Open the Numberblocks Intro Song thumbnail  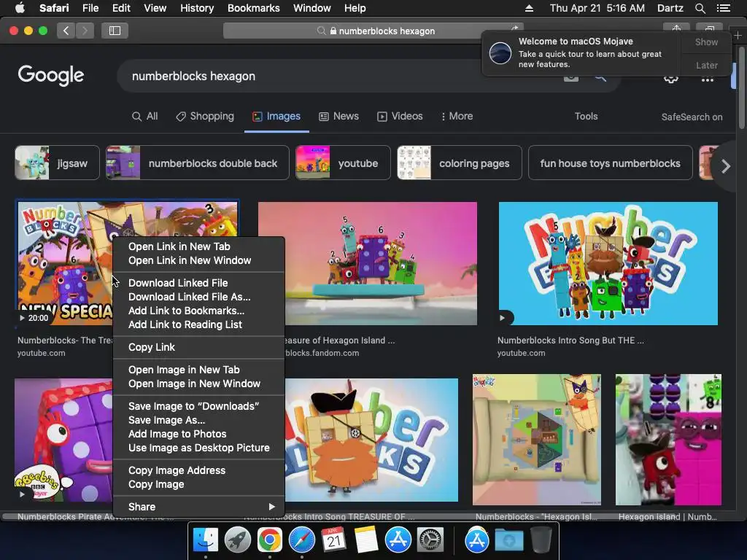coord(608,263)
